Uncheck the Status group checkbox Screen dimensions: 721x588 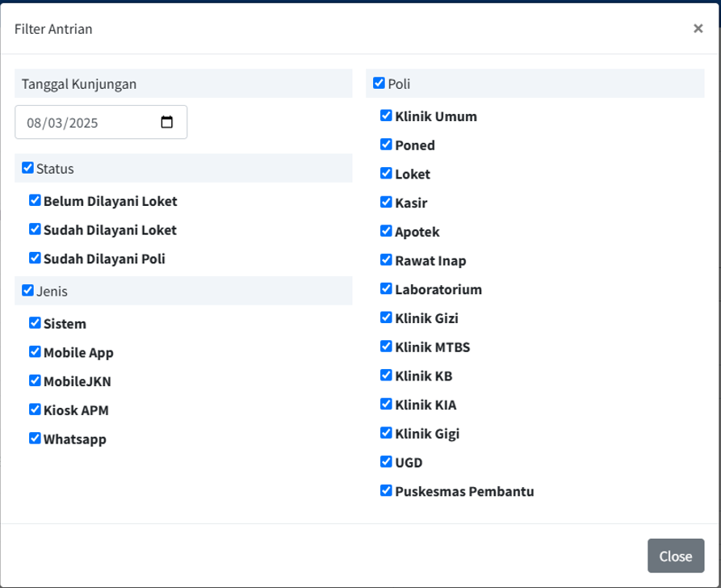pos(28,168)
